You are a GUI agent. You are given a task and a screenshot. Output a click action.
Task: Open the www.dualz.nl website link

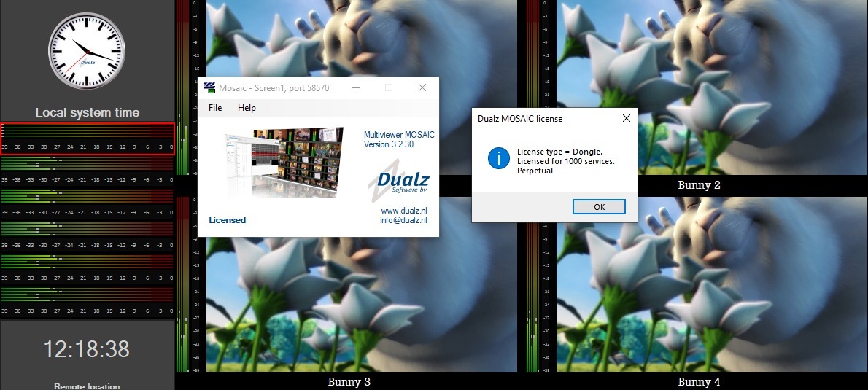pyautogui.click(x=403, y=211)
